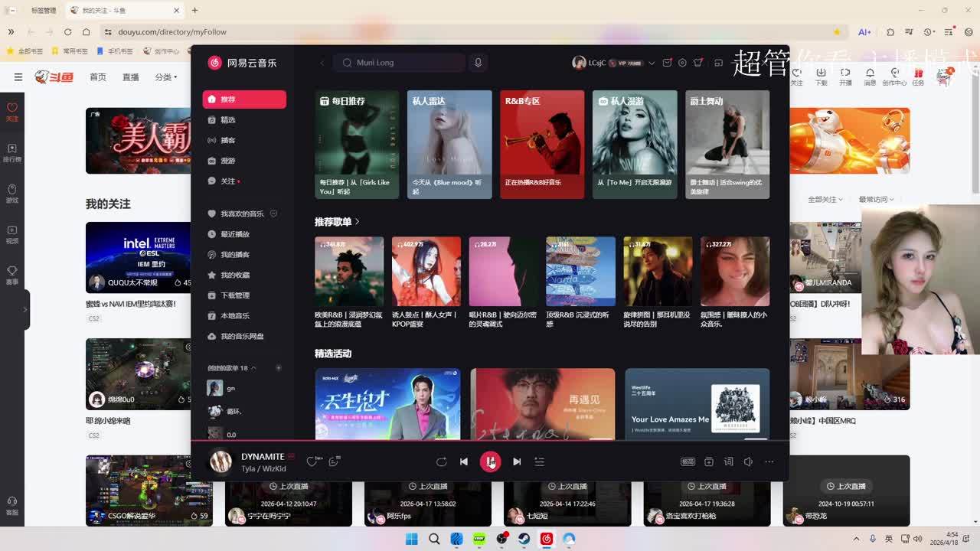
Task: Pause the song with the red play button
Action: pos(490,461)
